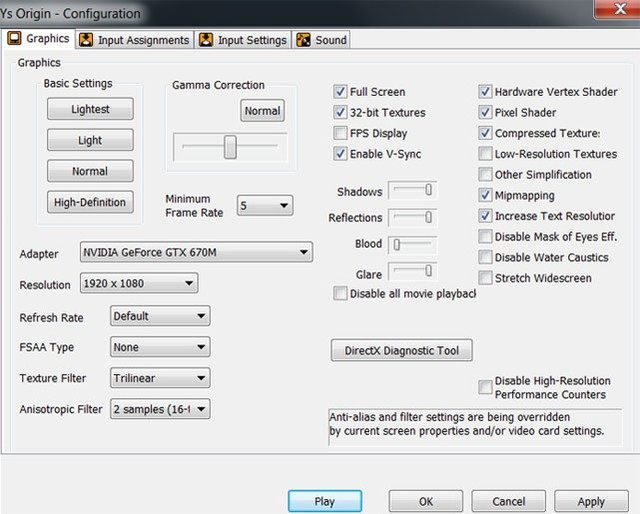640x514 pixels.
Task: Toggle the Stretch Widescreen option
Action: point(486,278)
